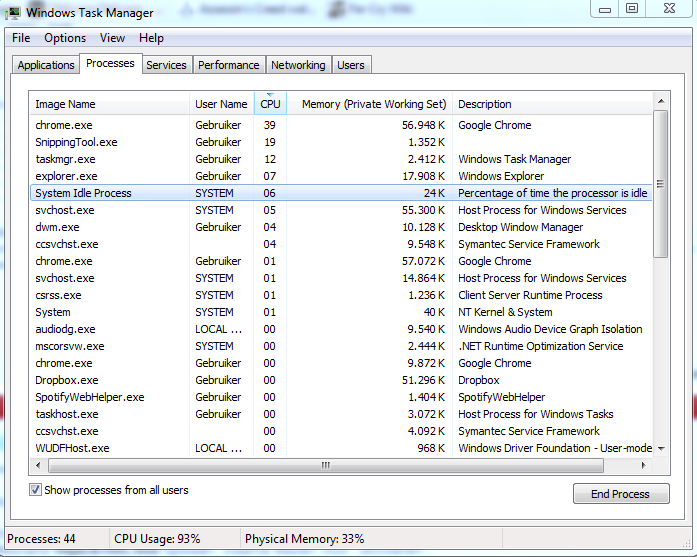This screenshot has height=557, width=697.
Task: Select svchost.exe with 14.864 K memory
Action: (341, 278)
